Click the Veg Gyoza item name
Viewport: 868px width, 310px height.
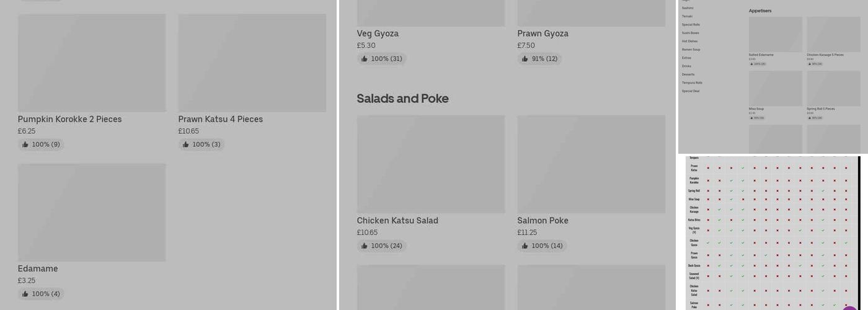[x=378, y=33]
